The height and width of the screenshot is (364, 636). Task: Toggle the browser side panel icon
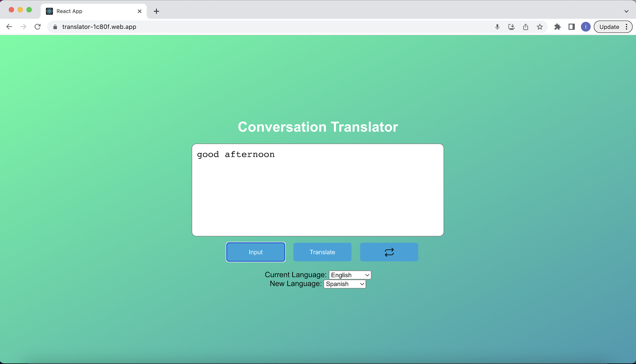pyautogui.click(x=571, y=27)
